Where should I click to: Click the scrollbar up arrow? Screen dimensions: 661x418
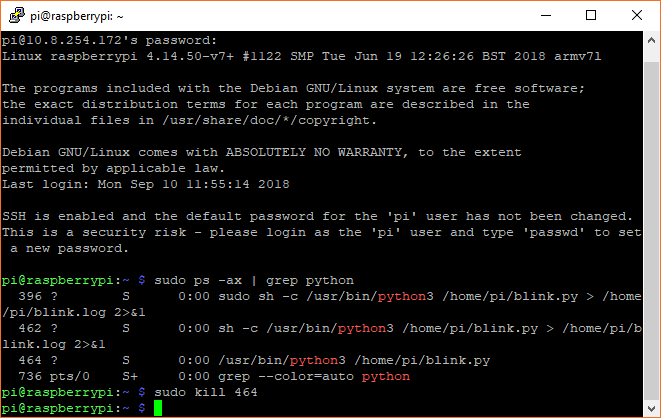click(x=651, y=40)
